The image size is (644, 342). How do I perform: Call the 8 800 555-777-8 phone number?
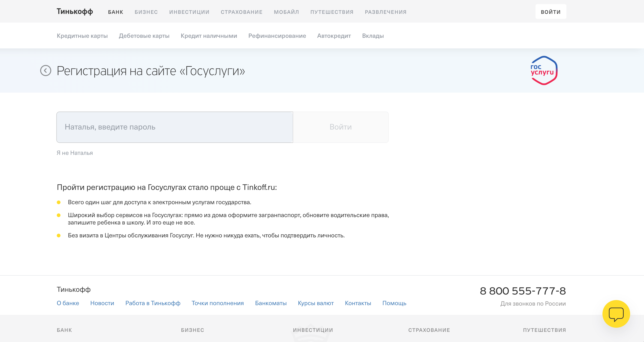(x=523, y=291)
